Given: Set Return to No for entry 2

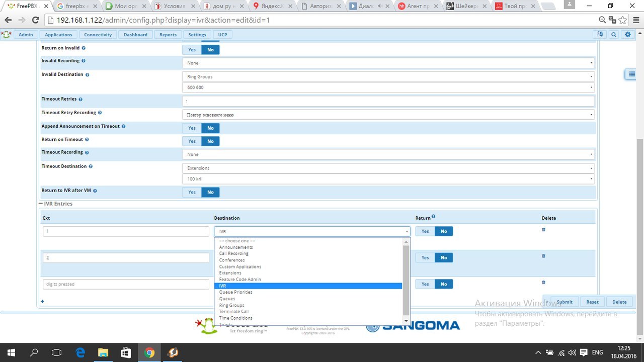Looking at the screenshot, I should [444, 257].
